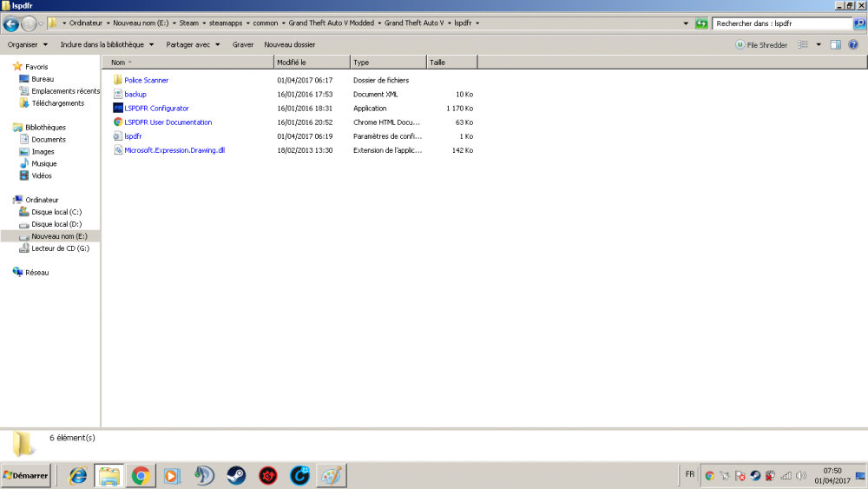Open Téléchargements in the sidebar
Viewport: 868px width, 489px height.
57,103
